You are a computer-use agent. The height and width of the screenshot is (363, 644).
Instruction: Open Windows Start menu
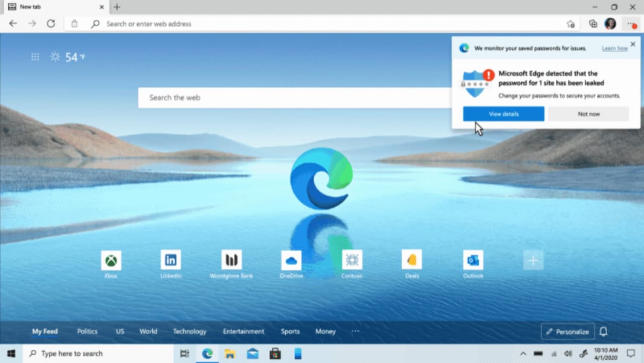(x=11, y=353)
